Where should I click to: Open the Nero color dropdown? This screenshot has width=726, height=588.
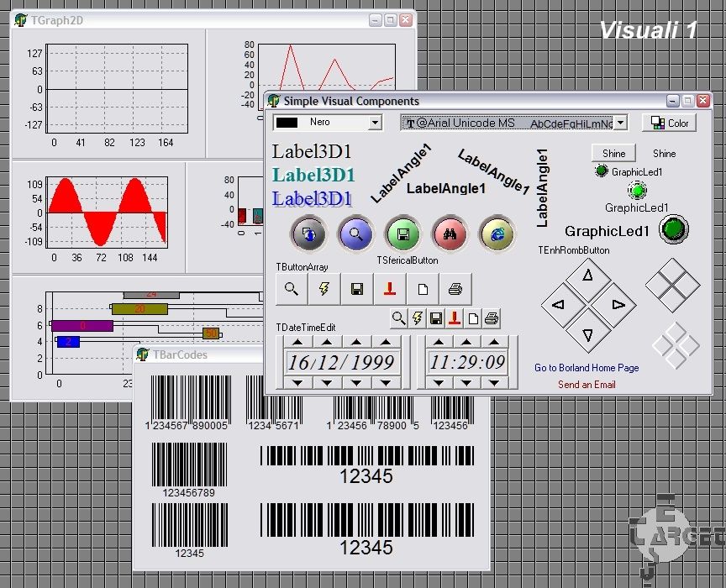tap(375, 123)
